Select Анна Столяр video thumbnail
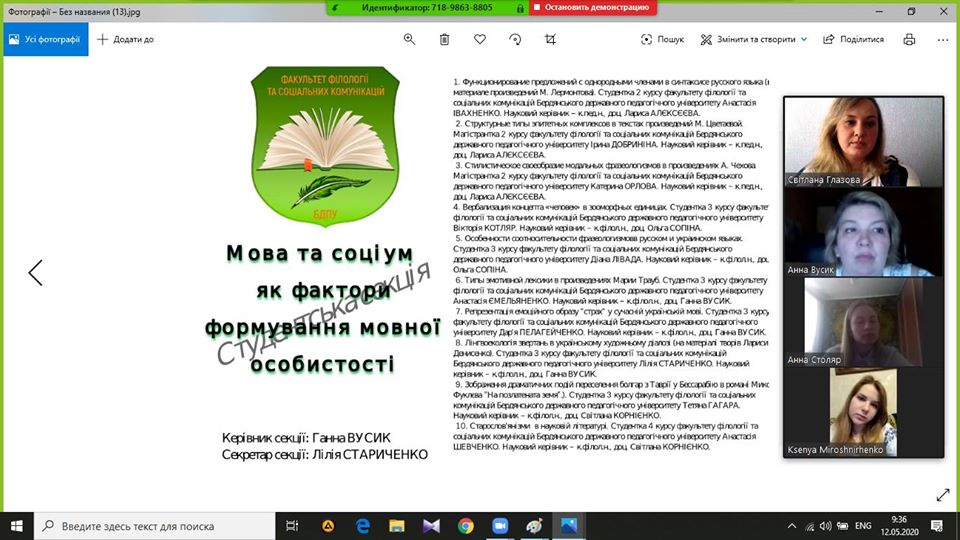The image size is (960, 540). click(863, 322)
